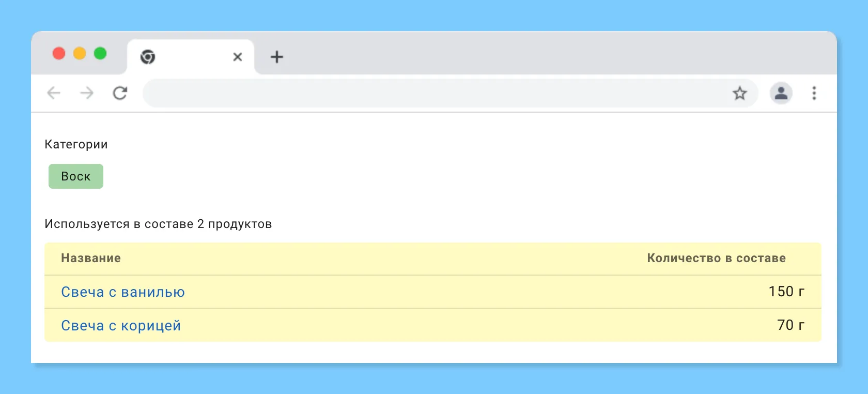Open a new tab with the plus icon
Image resolution: width=868 pixels, height=394 pixels.
[277, 57]
